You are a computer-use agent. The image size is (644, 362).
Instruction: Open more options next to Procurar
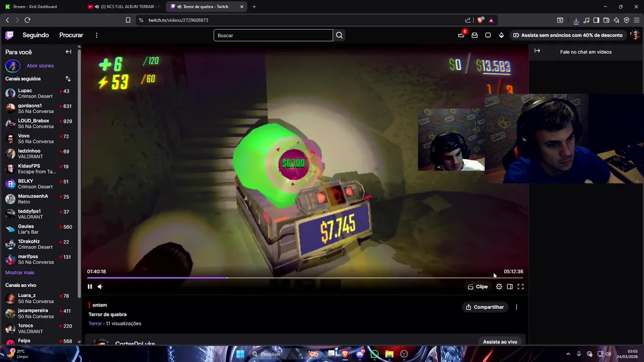click(x=97, y=35)
